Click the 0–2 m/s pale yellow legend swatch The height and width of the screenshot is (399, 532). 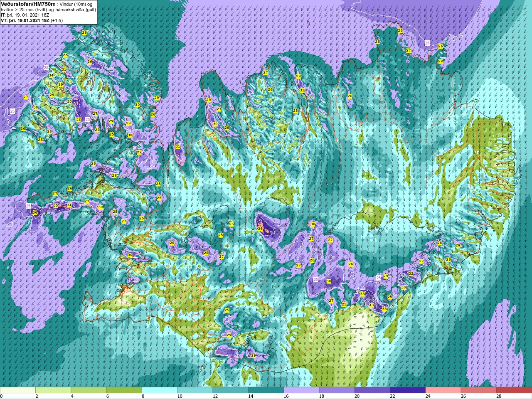18,390
